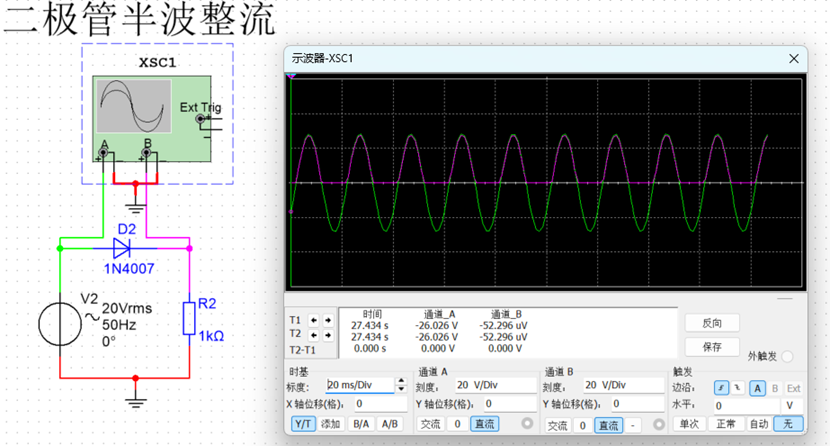Set channel B coupling to 交流
830x446 pixels.
point(557,425)
